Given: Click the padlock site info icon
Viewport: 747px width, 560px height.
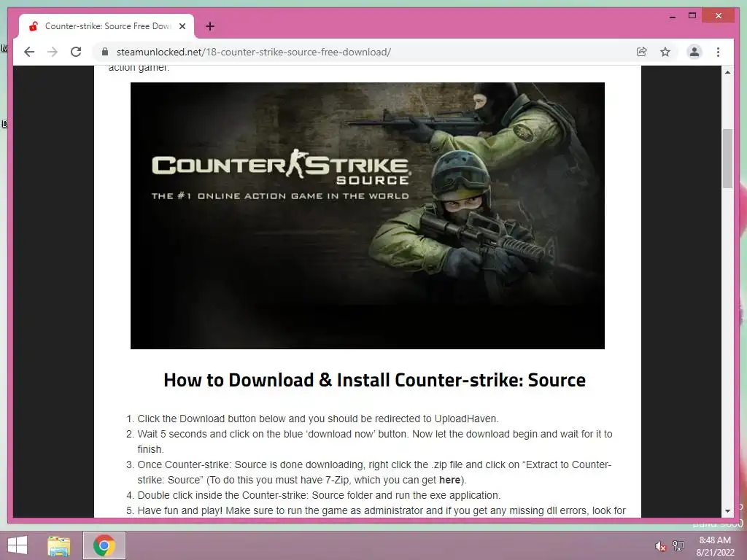Looking at the screenshot, I should point(105,52).
